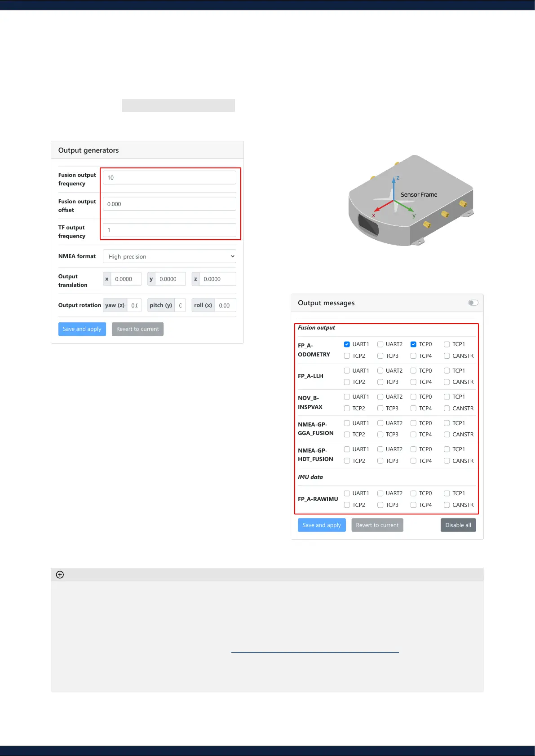This screenshot has height=756, width=535.
Task: Click Revert to current under Output messages
Action: pyautogui.click(x=377, y=525)
